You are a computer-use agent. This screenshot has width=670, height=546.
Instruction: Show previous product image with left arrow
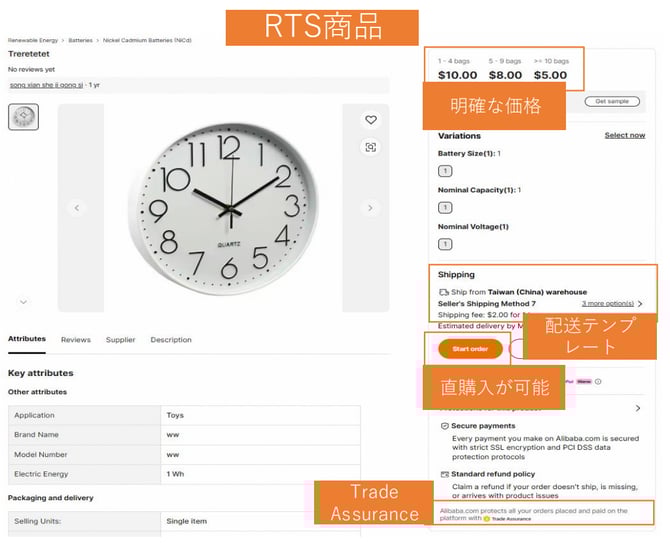point(76,208)
